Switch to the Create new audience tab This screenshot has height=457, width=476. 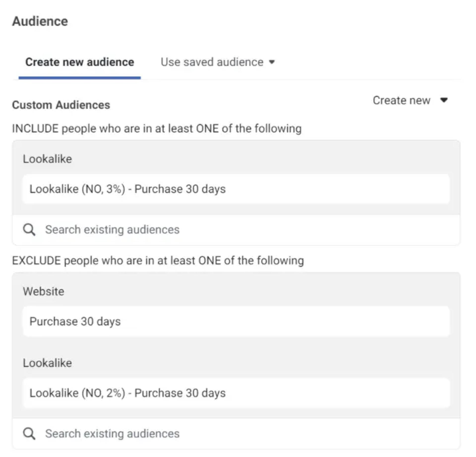[x=80, y=62]
